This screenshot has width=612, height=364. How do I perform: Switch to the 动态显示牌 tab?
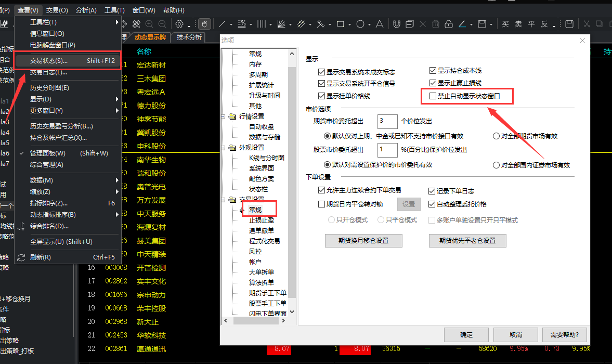coord(150,37)
